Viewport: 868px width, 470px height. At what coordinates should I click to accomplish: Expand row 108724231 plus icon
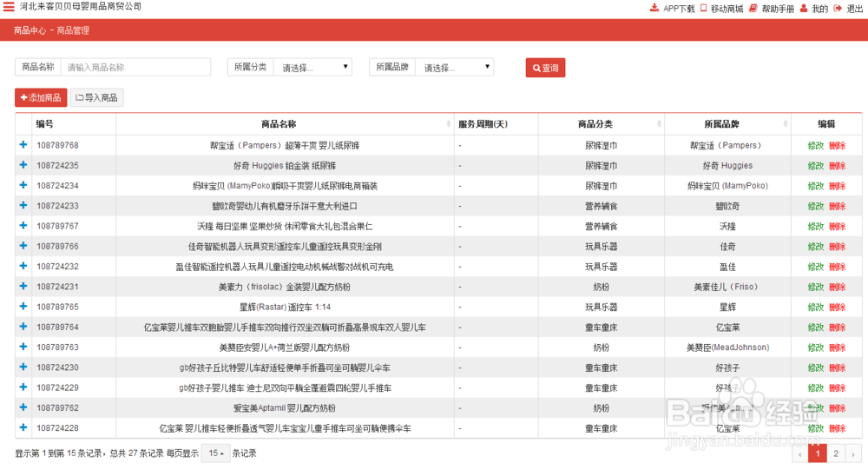coord(23,286)
